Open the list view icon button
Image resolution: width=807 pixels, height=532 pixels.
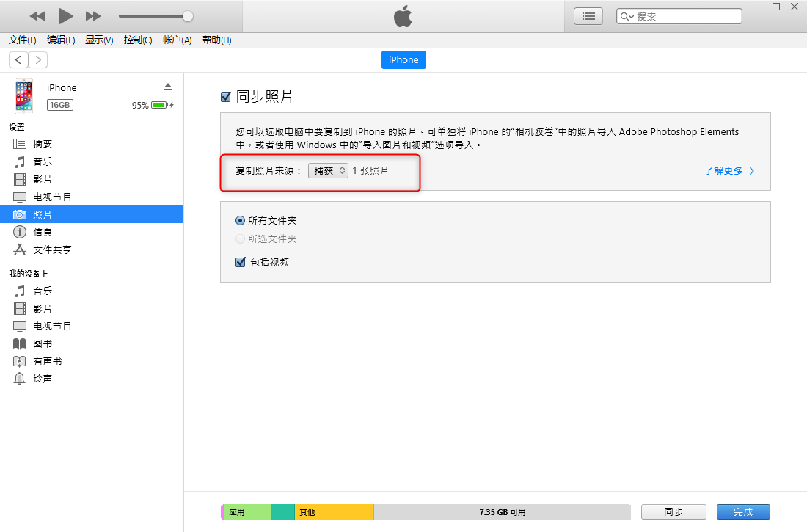click(588, 16)
